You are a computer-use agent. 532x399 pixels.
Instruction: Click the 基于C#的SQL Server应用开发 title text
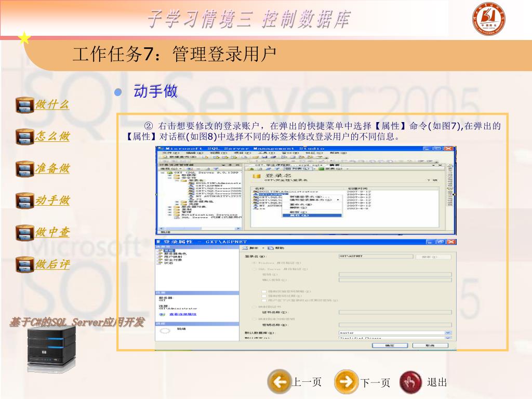coord(77,322)
